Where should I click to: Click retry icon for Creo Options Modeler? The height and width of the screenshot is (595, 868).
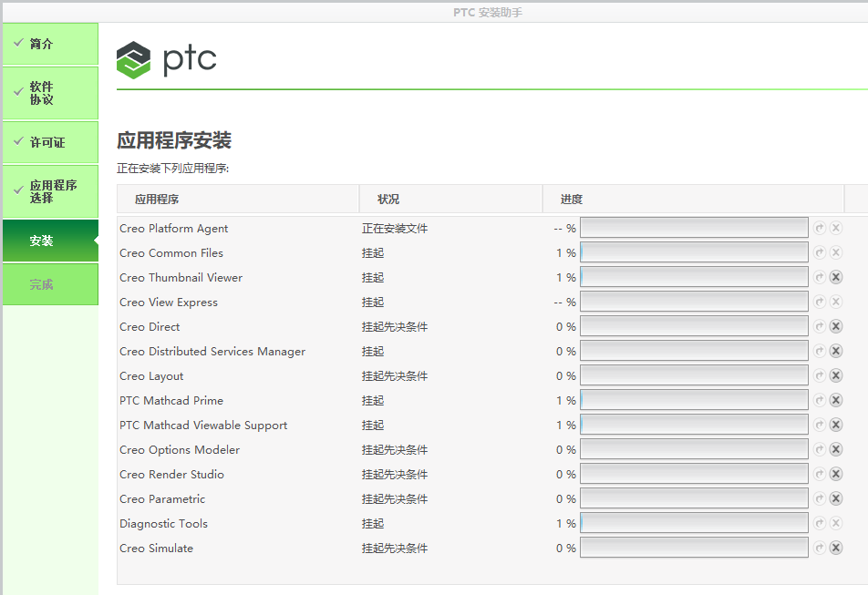(x=820, y=449)
